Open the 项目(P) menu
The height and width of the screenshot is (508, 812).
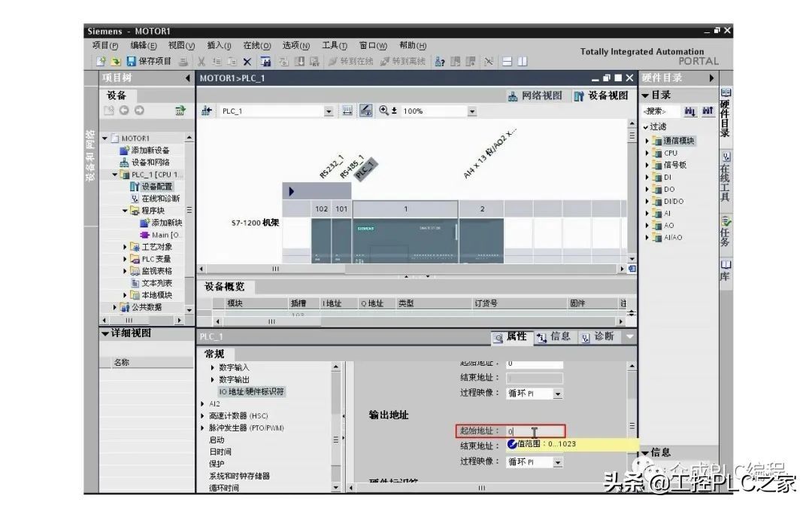(x=105, y=46)
